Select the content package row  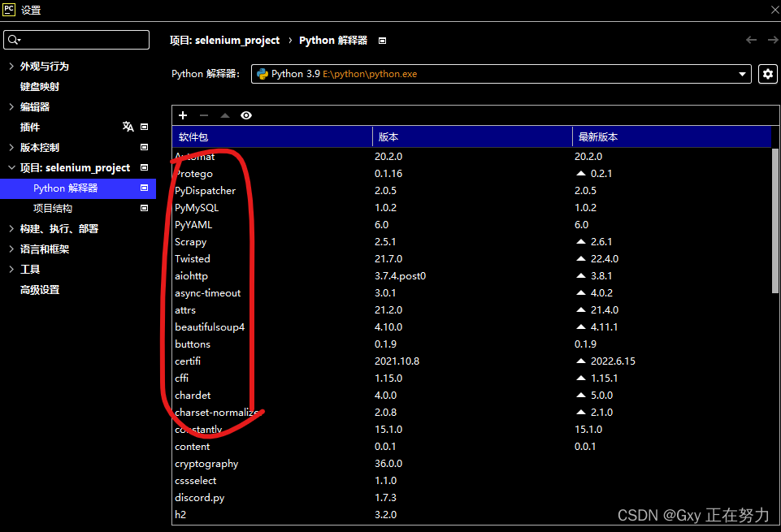click(x=471, y=447)
